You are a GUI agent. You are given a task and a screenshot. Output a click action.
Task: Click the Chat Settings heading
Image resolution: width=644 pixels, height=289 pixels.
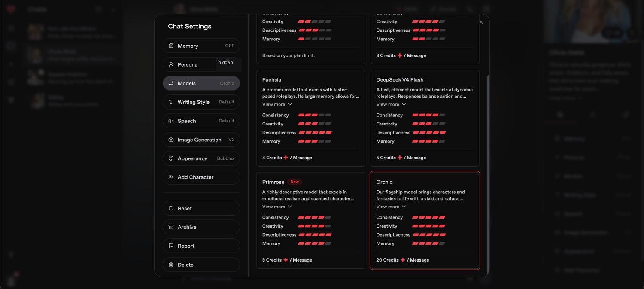coord(190,26)
